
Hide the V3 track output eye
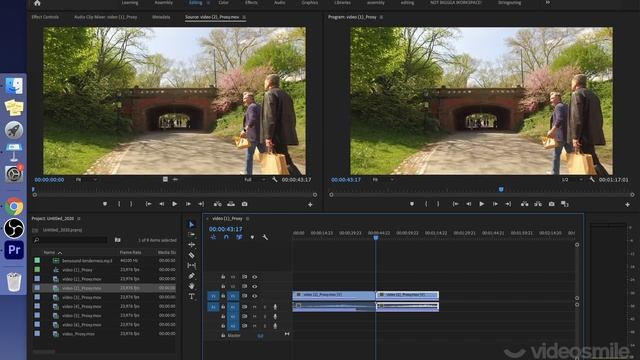[255, 277]
